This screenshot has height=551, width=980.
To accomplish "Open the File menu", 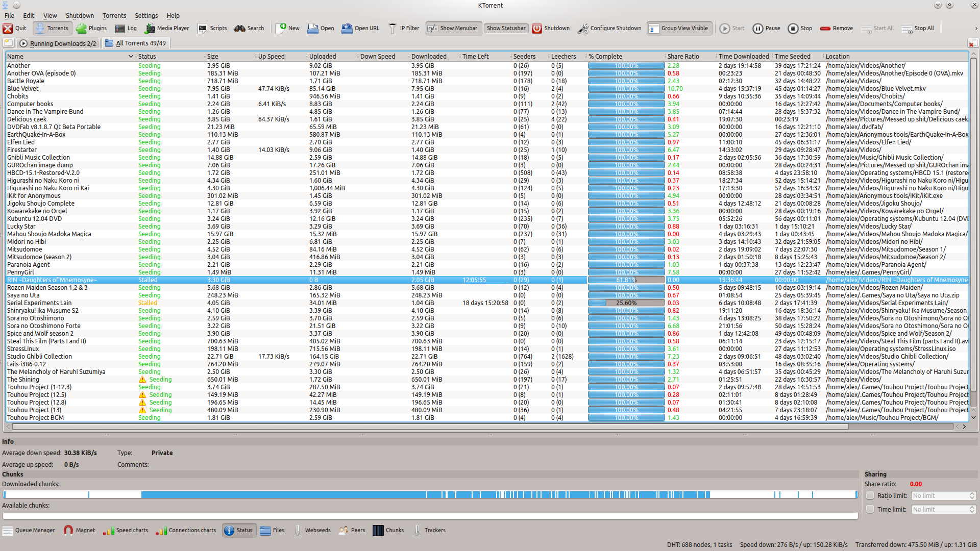I will 9,16.
